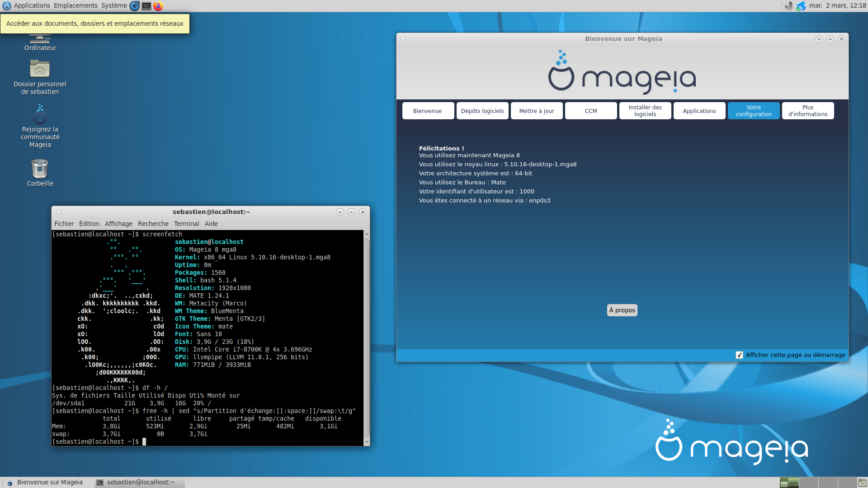
Task: Click 'Votre identifiant d'utilisateur est : 1000'
Action: (x=476, y=192)
